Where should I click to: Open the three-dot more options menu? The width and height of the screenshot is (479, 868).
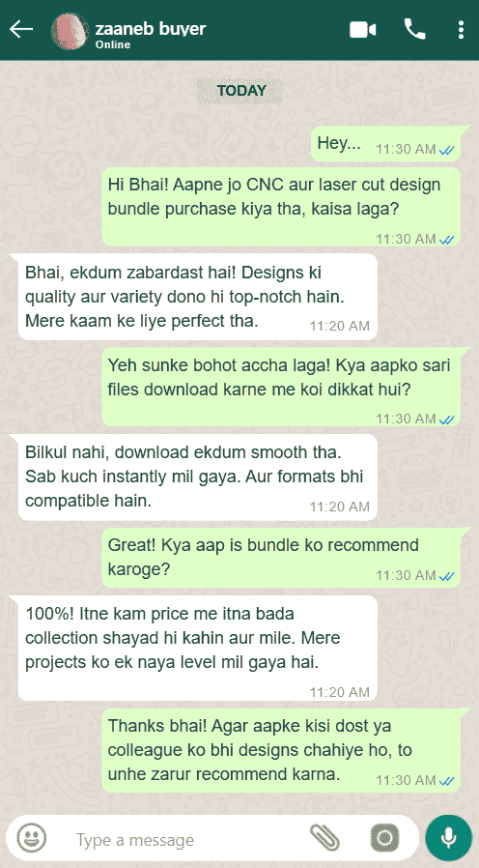click(x=461, y=30)
